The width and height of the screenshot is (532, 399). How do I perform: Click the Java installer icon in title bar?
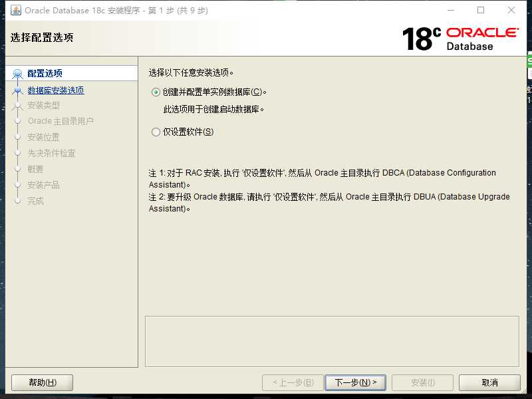pos(15,10)
